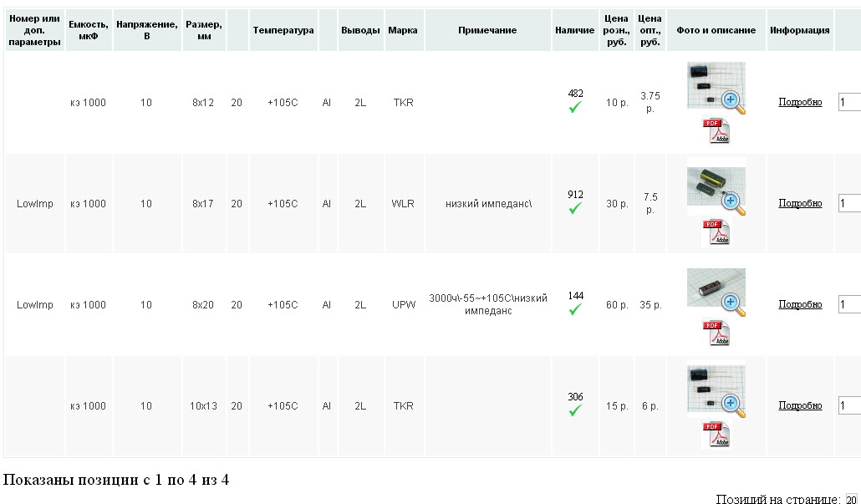Viewport: 861px width, 504px height.
Task: Click the availability checkmark for 144 stock
Action: point(575,309)
